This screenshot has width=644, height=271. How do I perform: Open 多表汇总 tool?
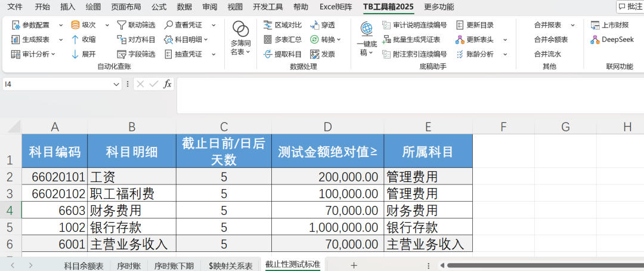point(283,39)
